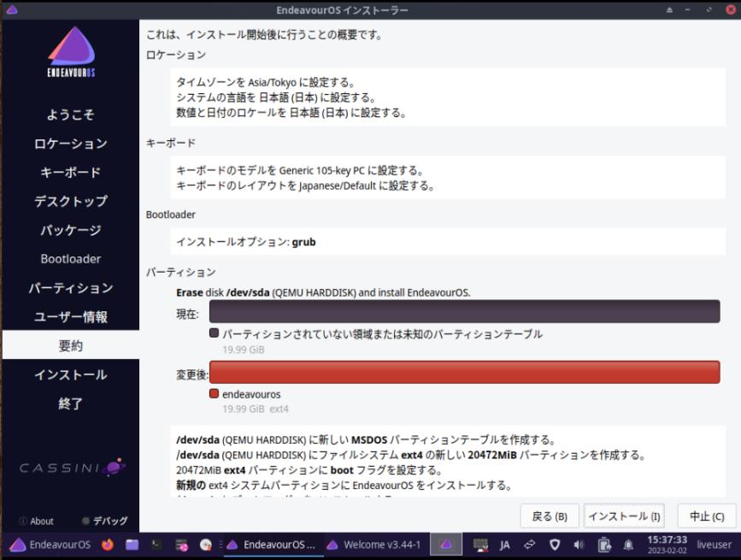The width and height of the screenshot is (741, 560).
Task: Open the network manager tray icon
Action: pos(480,545)
